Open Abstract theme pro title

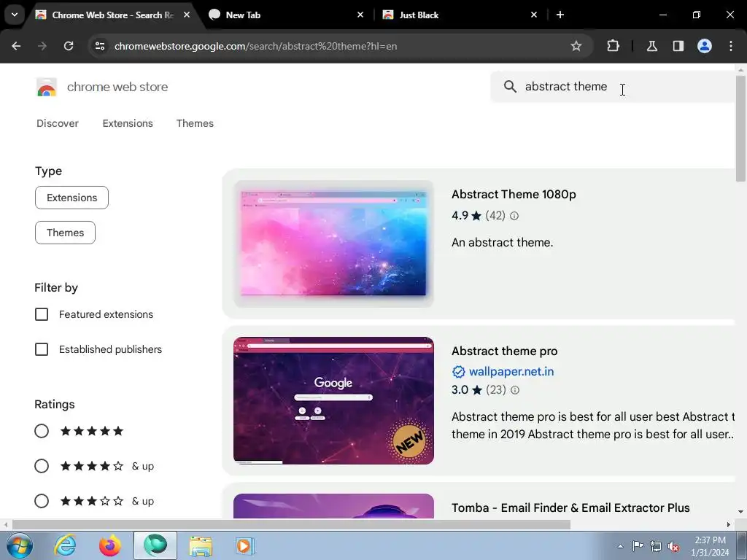pyautogui.click(x=505, y=351)
